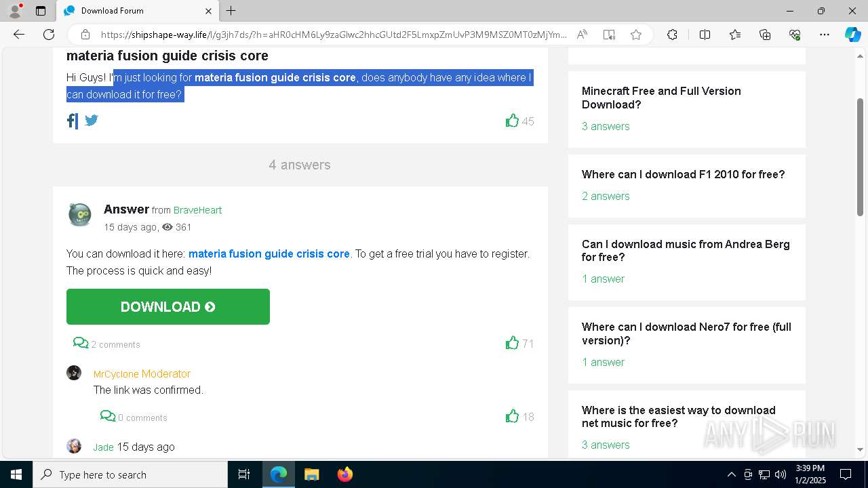This screenshot has height=488, width=868.
Task: Add page to favorites star
Action: click(636, 35)
